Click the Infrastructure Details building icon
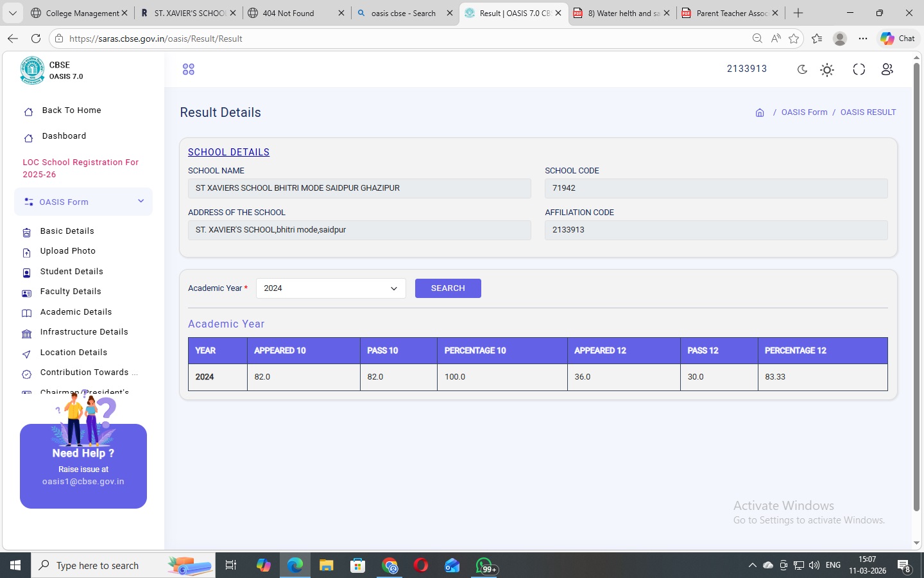Image resolution: width=924 pixels, height=578 pixels. pyautogui.click(x=27, y=333)
